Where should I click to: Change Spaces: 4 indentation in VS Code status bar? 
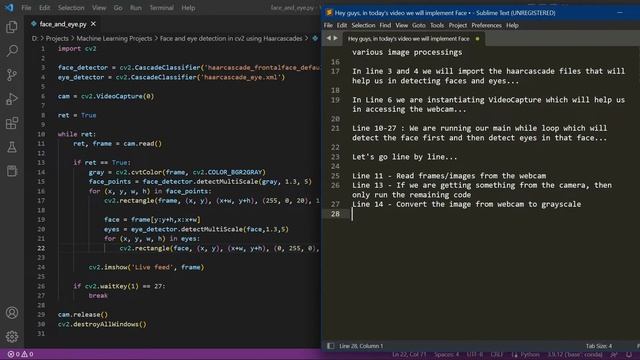pyautogui.click(x=447, y=355)
